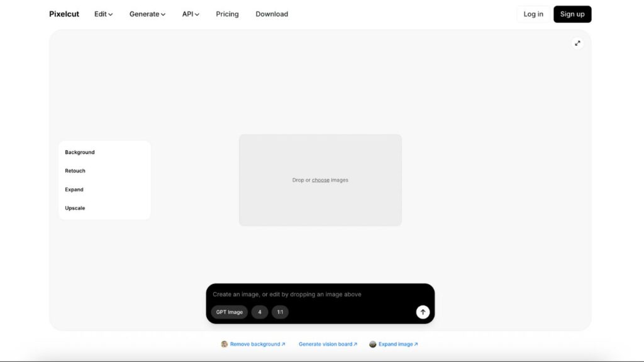Open the GPT Image model selector
Screen dimensions: 644x362
pyautogui.click(x=229, y=312)
